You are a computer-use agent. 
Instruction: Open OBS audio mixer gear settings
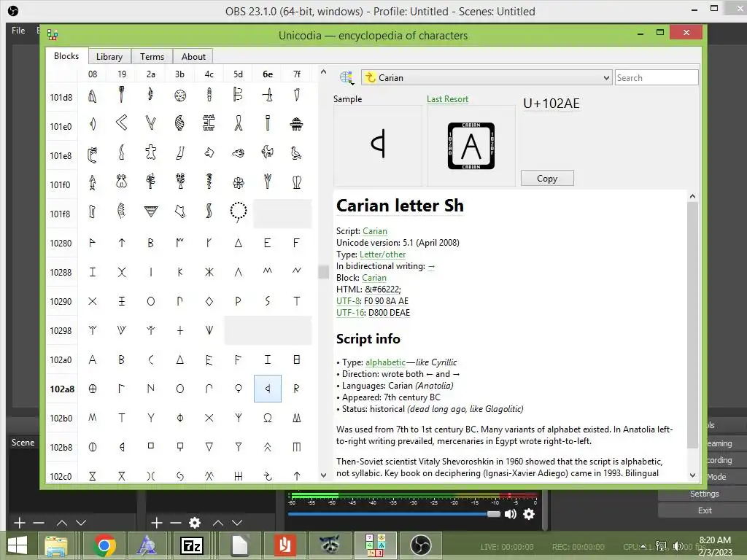coord(529,514)
